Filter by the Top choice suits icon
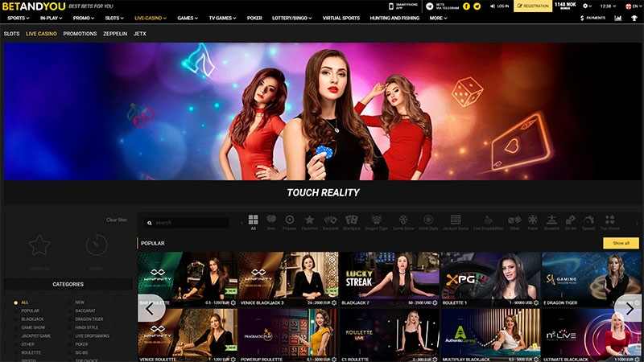Image resolution: width=644 pixels, height=362 pixels. [610, 222]
